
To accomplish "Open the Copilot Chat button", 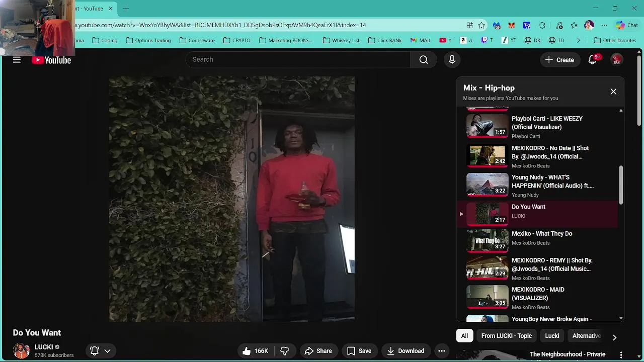I will pyautogui.click(x=626, y=25).
